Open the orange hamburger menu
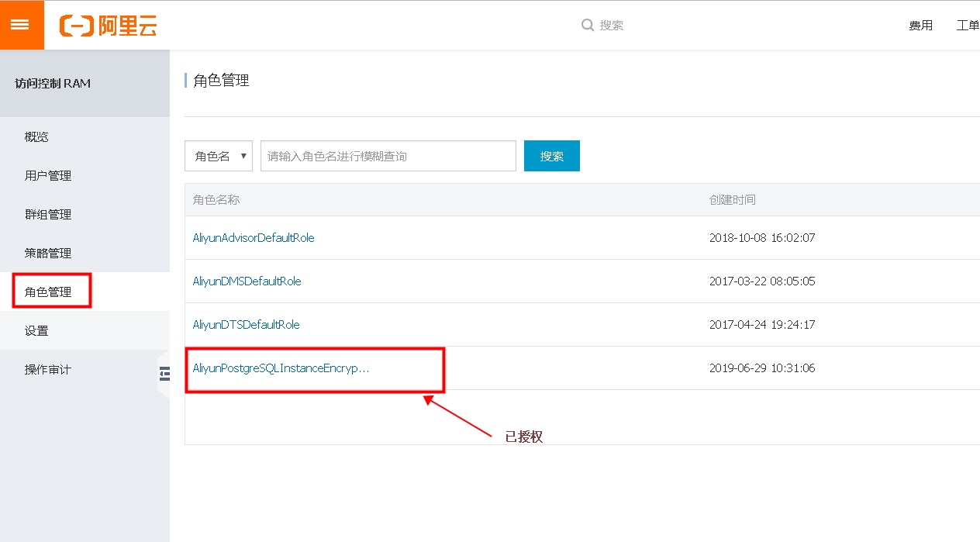980x542 pixels. [22, 25]
